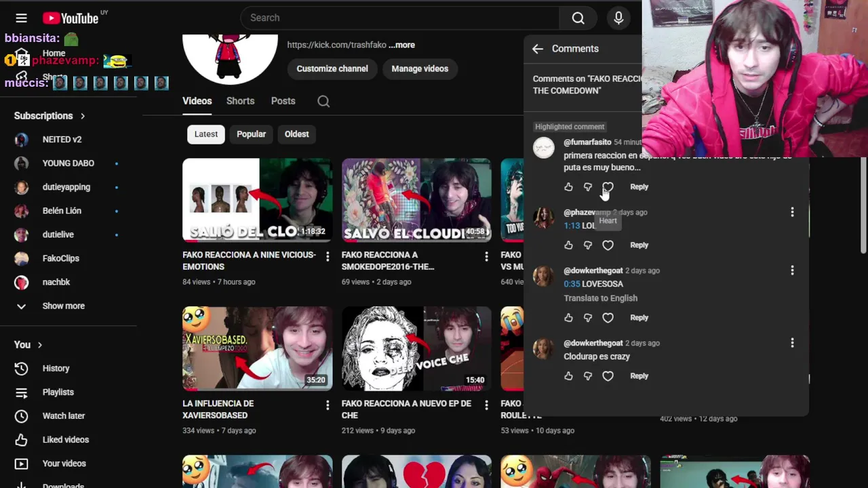
Task: Switch to the Shorts tab
Action: pos(240,101)
